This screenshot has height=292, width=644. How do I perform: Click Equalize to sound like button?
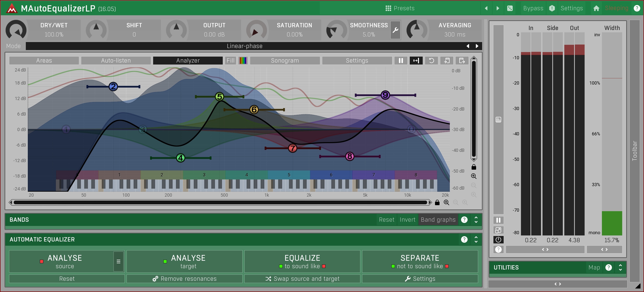click(x=302, y=261)
